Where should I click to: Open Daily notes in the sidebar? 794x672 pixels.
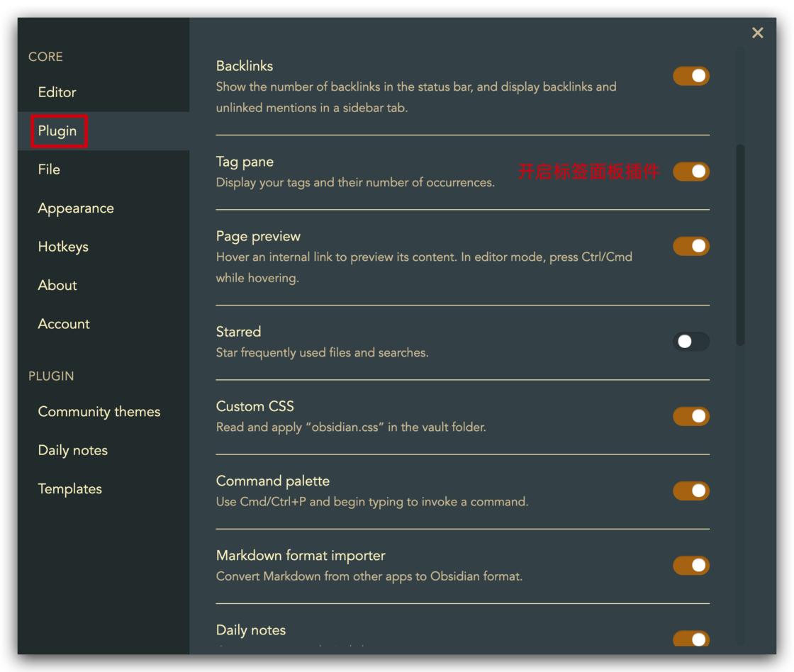104,450
